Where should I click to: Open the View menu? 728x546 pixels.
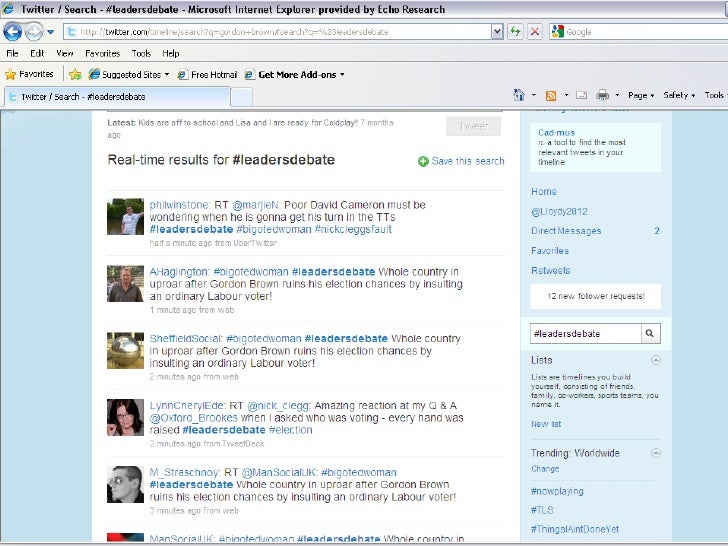65,53
